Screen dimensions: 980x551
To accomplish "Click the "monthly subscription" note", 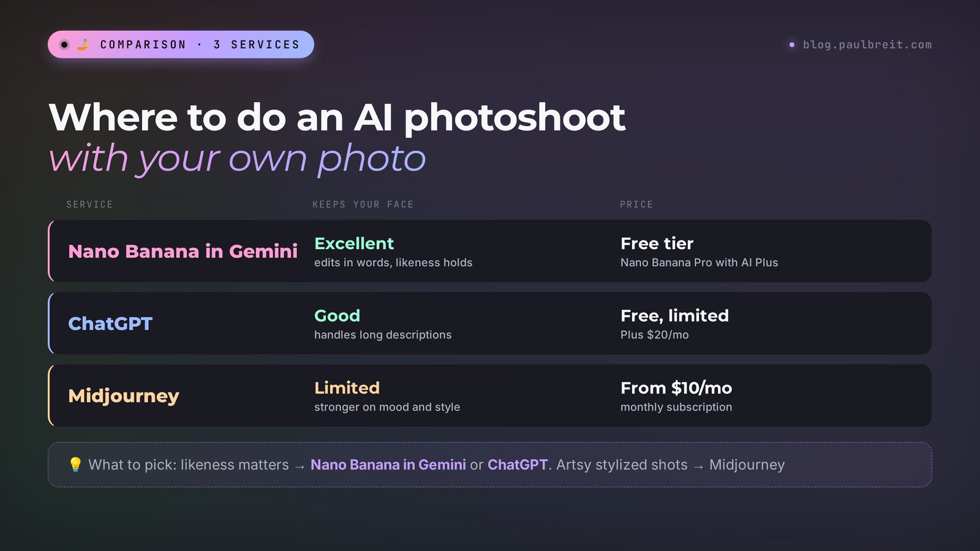I will pyautogui.click(x=676, y=407).
